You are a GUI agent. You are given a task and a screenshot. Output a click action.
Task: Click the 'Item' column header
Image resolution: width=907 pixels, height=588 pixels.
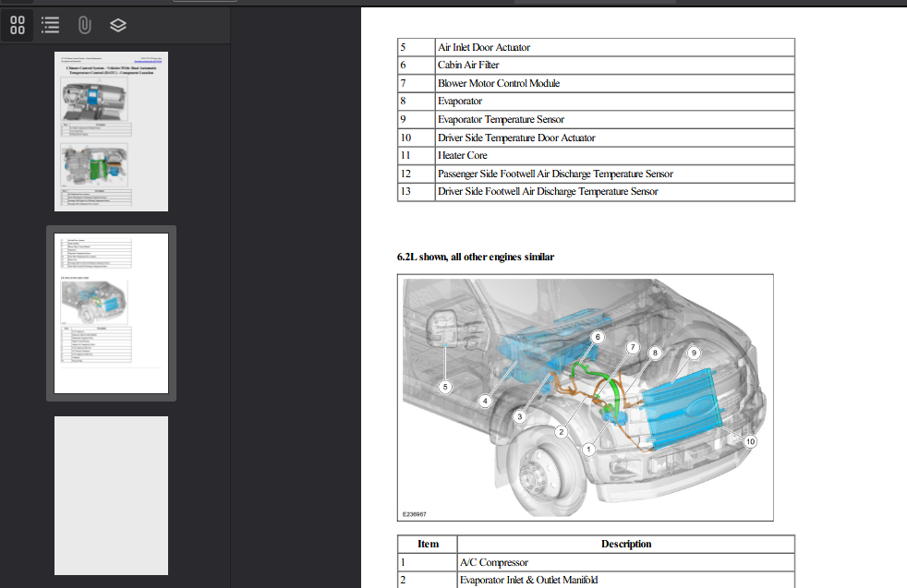(x=428, y=544)
